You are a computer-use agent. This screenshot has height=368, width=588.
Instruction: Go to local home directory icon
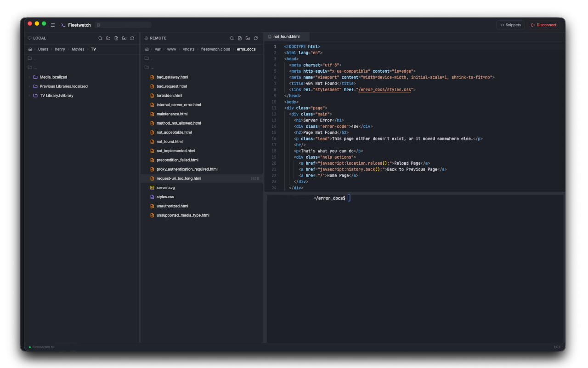pos(30,49)
